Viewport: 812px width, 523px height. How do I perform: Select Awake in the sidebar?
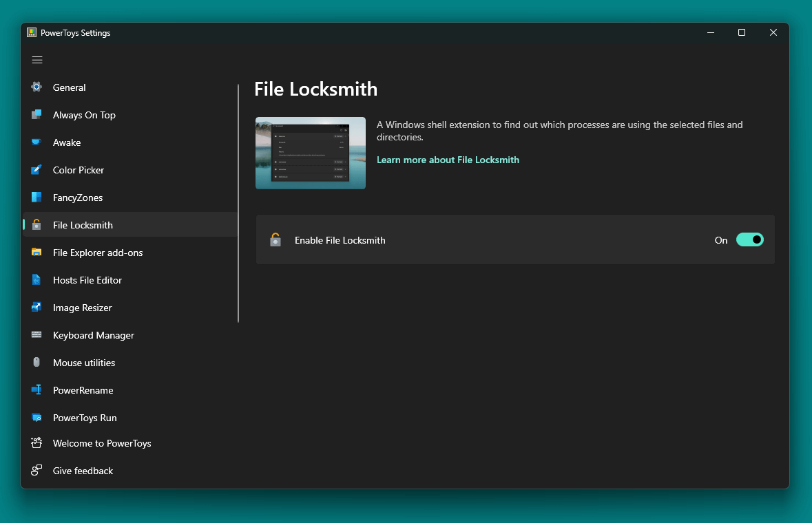130,142
